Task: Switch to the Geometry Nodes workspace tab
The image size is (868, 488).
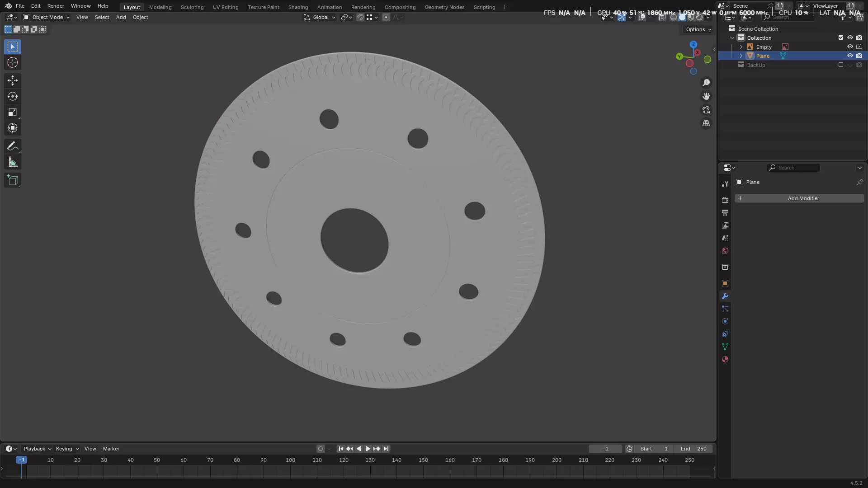Action: coord(444,7)
